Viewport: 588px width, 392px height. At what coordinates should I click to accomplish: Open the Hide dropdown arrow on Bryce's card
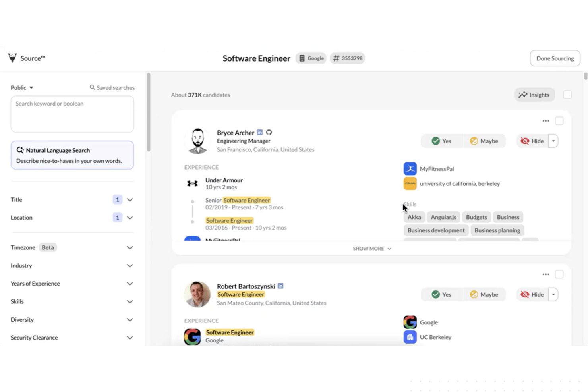pyautogui.click(x=553, y=141)
